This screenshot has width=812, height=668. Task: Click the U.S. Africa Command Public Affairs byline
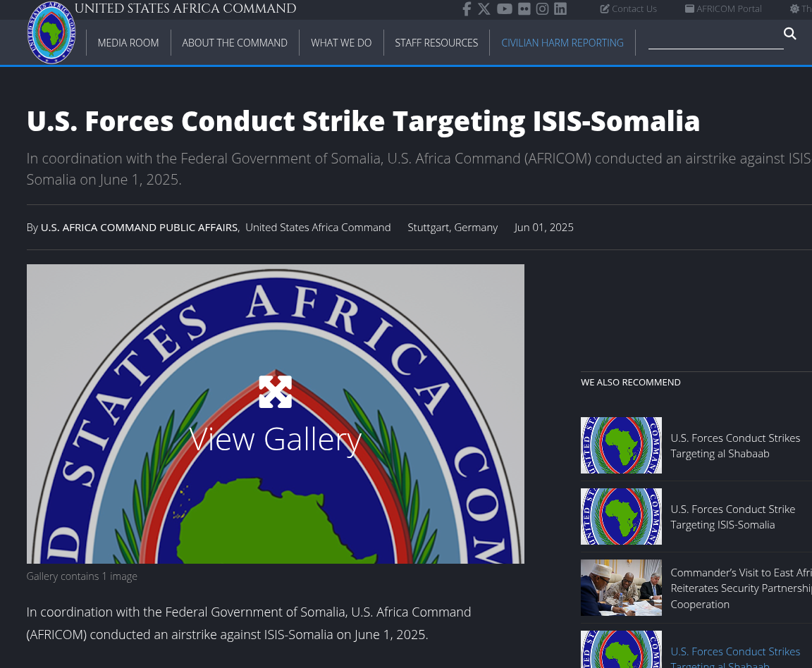click(140, 228)
